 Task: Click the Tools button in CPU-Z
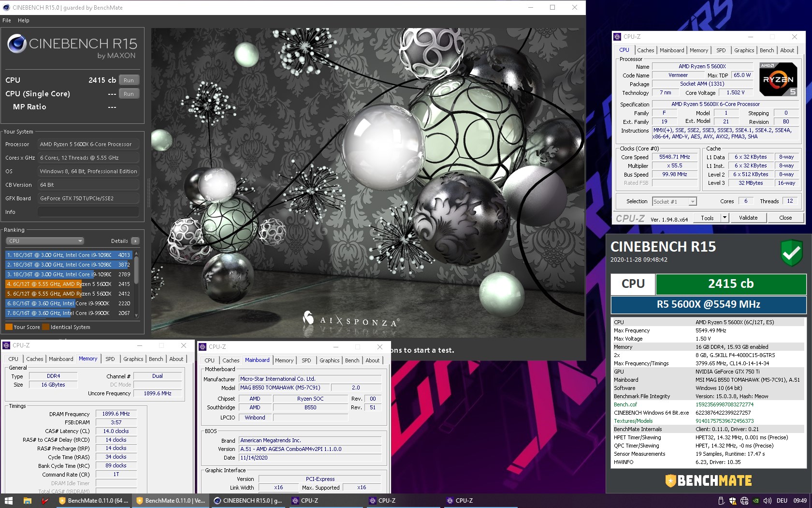pyautogui.click(x=707, y=218)
